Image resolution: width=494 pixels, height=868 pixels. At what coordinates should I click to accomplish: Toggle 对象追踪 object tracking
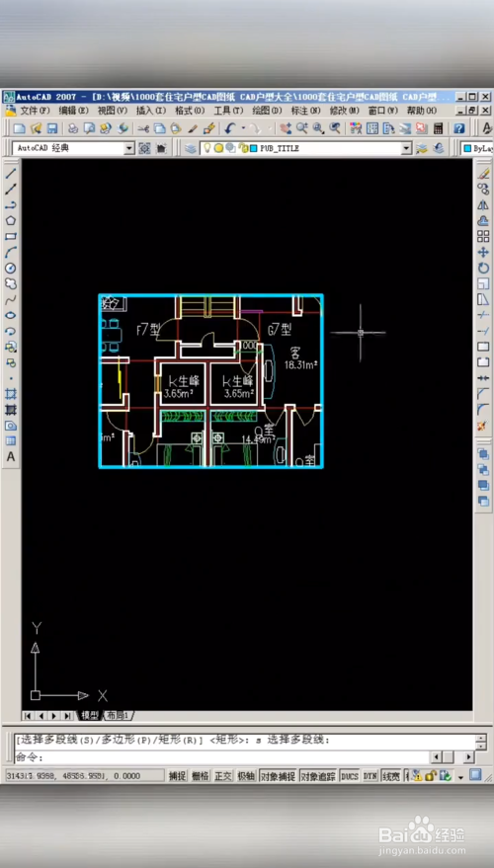(317, 776)
